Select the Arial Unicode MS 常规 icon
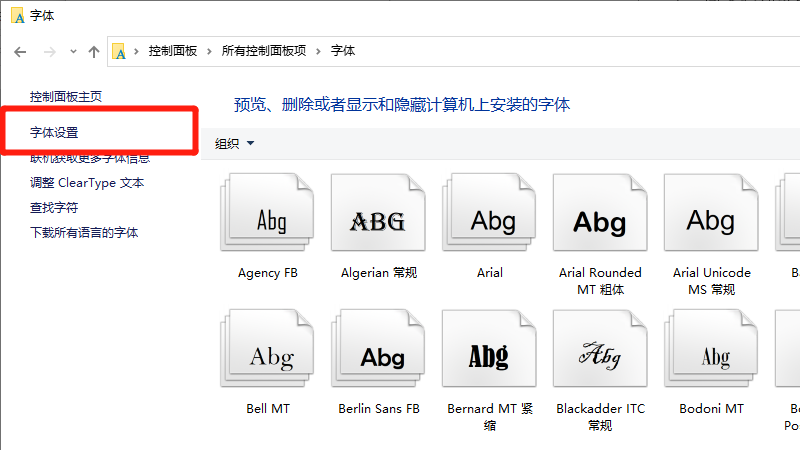Screen dimensions: 800x450 point(711,212)
